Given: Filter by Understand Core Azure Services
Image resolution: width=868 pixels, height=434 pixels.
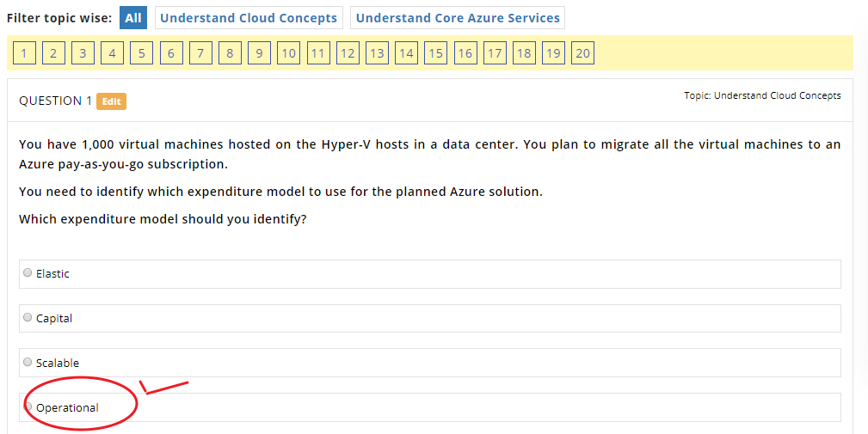Looking at the screenshot, I should click(x=458, y=18).
